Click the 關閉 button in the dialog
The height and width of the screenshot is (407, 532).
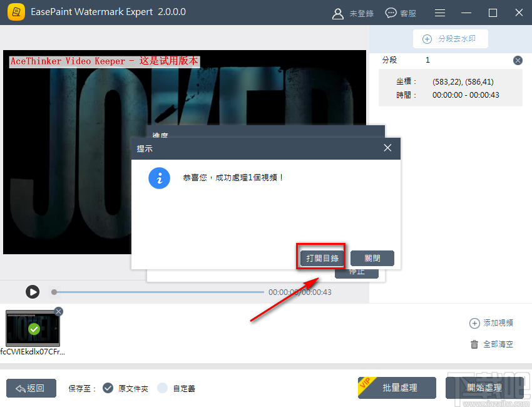click(372, 258)
